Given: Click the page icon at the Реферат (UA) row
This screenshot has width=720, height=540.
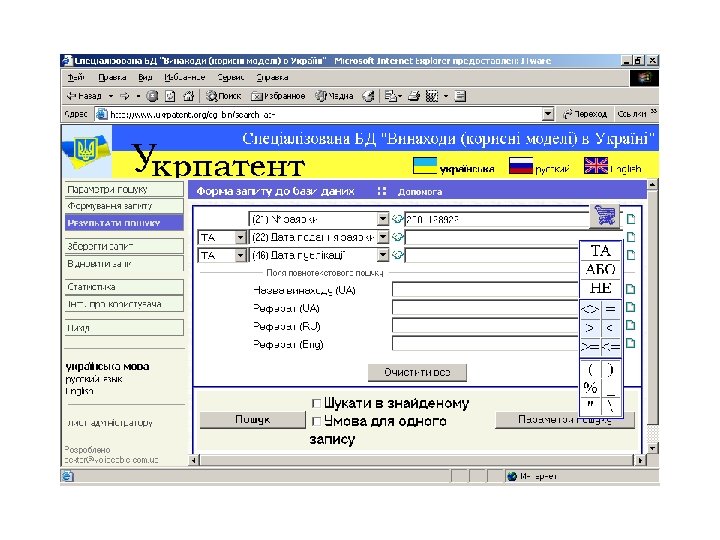Looking at the screenshot, I should point(631,307).
